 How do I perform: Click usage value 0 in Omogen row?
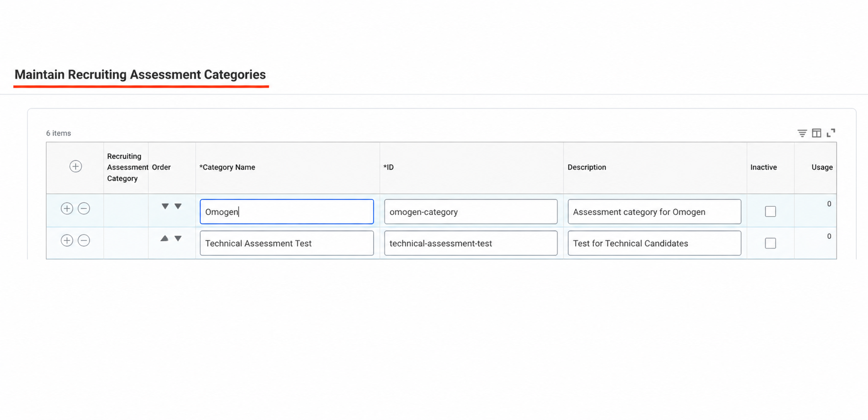(829, 204)
